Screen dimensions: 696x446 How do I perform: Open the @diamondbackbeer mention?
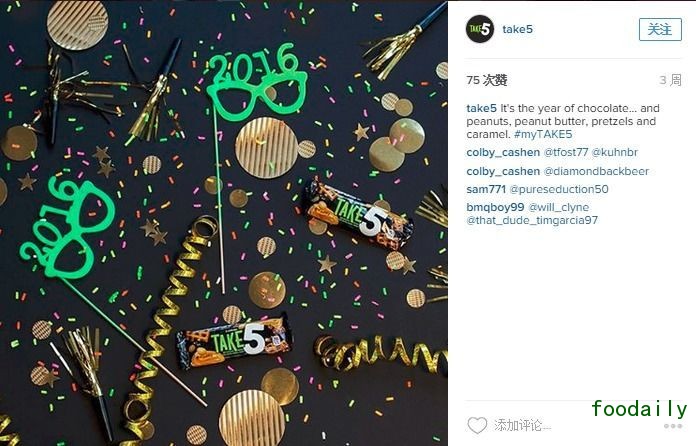(596, 171)
